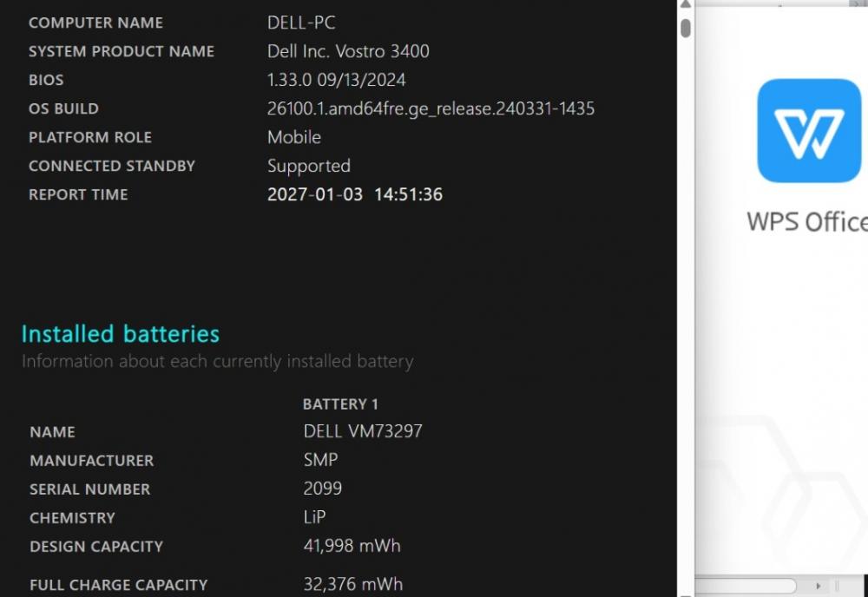The image size is (868, 597).
Task: Click the CHEMISTRY label
Action: pyautogui.click(x=72, y=518)
